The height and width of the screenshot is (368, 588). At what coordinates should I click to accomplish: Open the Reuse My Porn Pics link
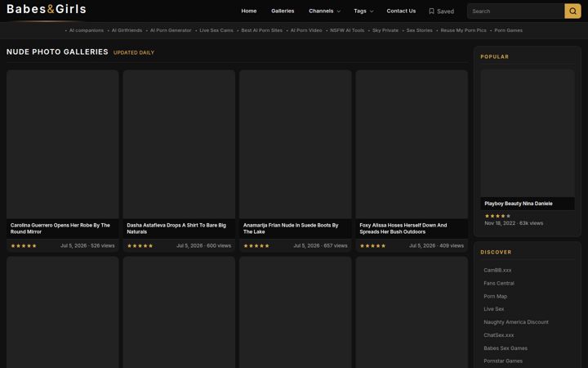tap(463, 30)
